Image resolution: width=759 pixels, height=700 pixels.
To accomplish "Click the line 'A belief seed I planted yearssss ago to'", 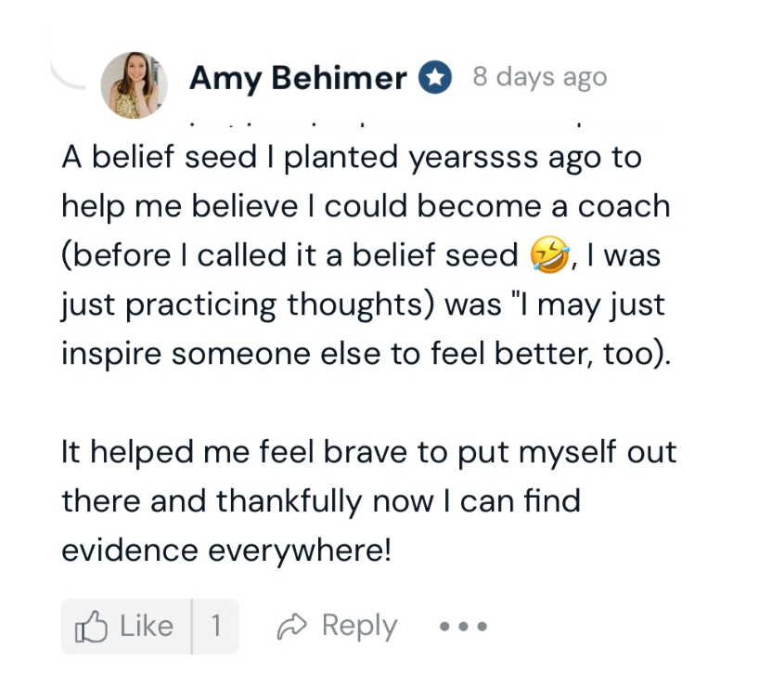I will [352, 157].
